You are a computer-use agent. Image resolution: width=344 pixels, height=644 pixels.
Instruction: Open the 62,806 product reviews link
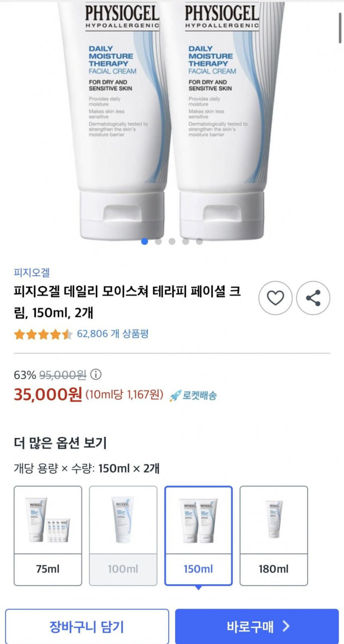113,334
